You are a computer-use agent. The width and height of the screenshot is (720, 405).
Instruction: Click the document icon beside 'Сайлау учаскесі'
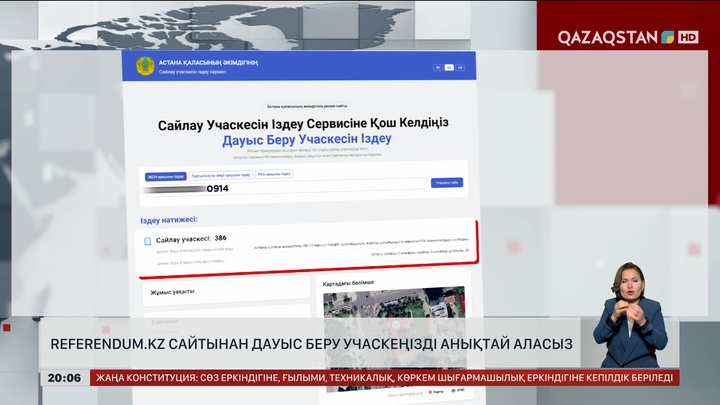pos(147,241)
